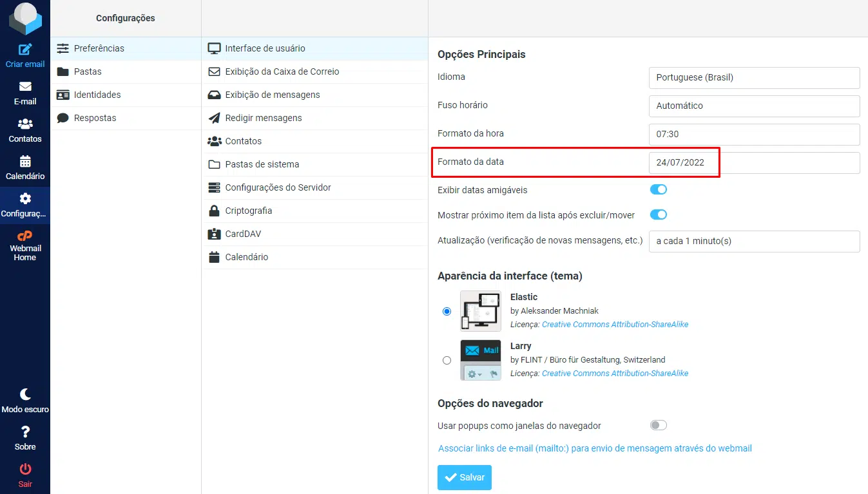The width and height of the screenshot is (868, 494).
Task: Select Pastas in the settings menu
Action: (88, 71)
